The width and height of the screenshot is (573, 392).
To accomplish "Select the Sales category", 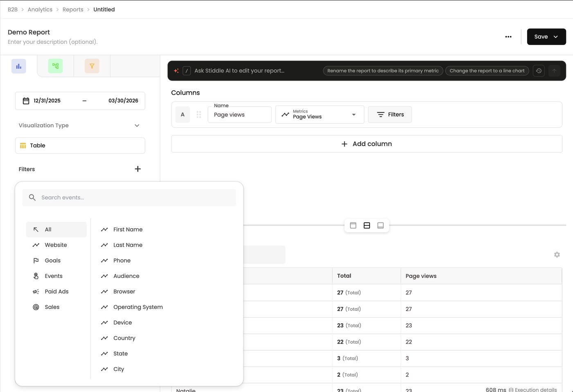I will coord(56,307).
